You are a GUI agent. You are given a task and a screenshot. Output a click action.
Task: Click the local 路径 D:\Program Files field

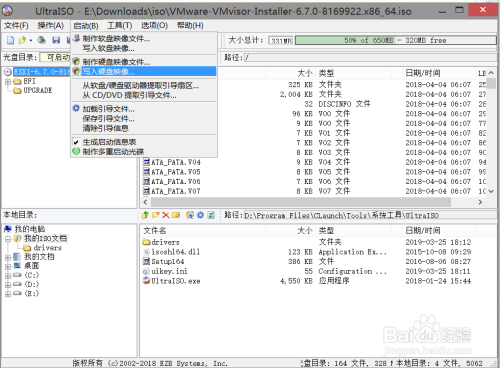[370, 215]
